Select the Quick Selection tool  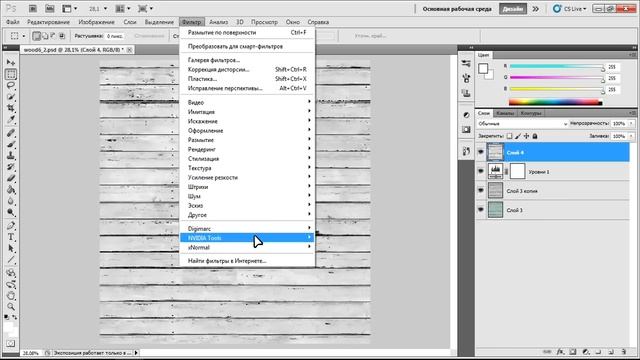(11, 97)
